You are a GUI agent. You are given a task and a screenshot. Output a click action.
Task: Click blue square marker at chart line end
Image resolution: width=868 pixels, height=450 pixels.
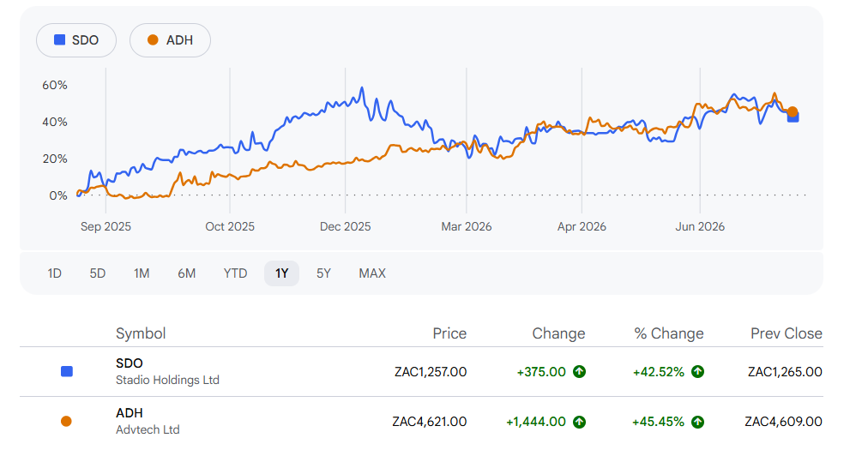pos(793,117)
